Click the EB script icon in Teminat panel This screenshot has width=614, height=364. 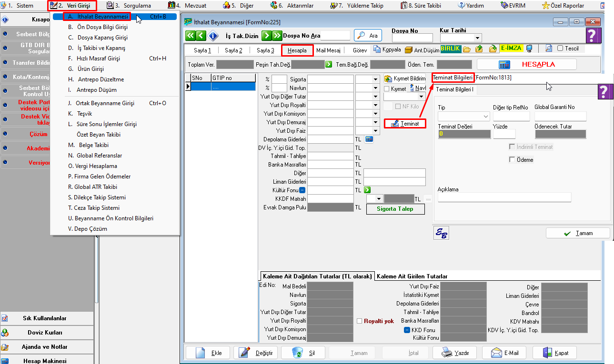[441, 233]
